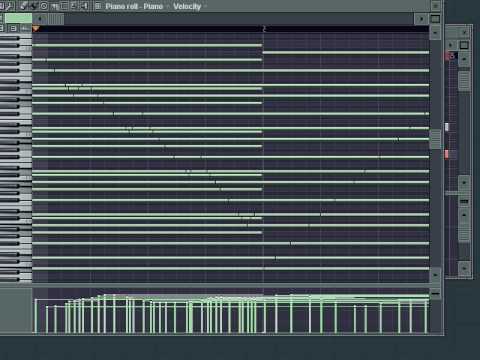Click the red note block in the side window
The image size is (480, 360).
[447, 154]
